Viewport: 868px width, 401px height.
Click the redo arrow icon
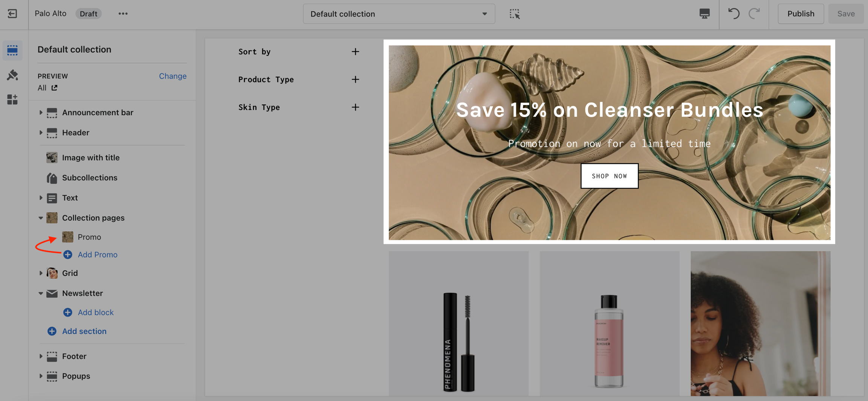pos(754,14)
